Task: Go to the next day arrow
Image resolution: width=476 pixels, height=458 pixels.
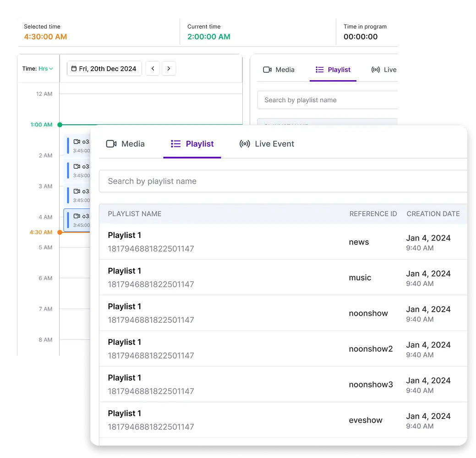Action: pyautogui.click(x=169, y=69)
